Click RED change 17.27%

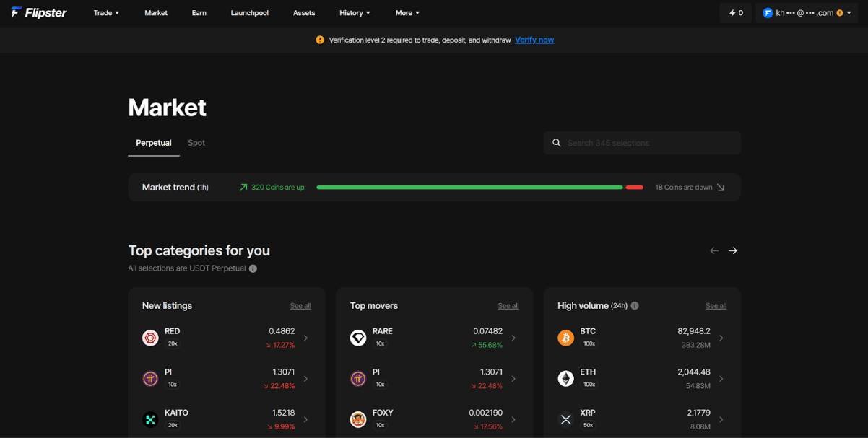(279, 345)
